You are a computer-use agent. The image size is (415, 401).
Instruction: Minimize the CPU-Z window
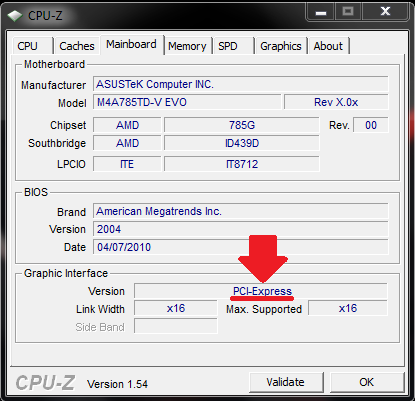321,12
